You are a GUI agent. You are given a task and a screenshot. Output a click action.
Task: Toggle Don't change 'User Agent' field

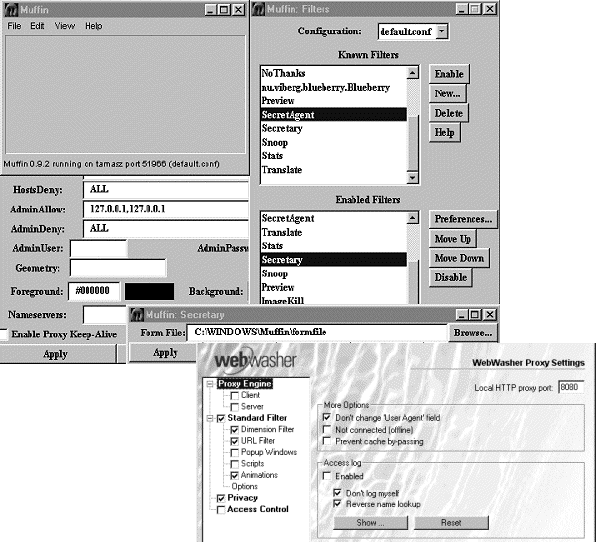327,417
